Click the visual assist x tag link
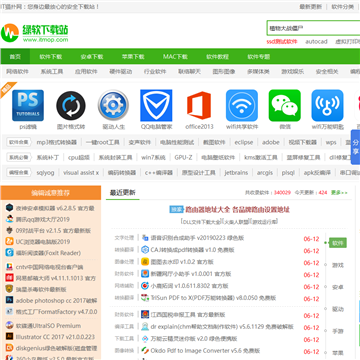Image resolution: width=360 pixels, height=360 pixels. coord(81,173)
